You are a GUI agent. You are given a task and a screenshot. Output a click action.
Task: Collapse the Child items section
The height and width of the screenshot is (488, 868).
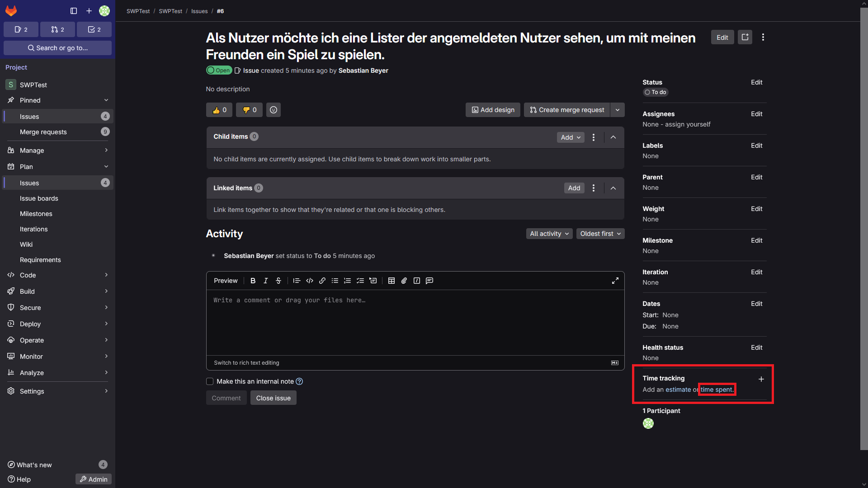click(613, 137)
